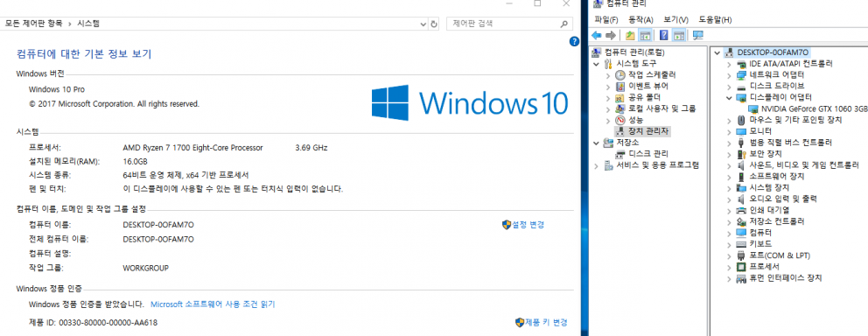This screenshot has width=868, height=336.
Task: Click the 네트워크 어댑터 icon
Action: [x=741, y=74]
